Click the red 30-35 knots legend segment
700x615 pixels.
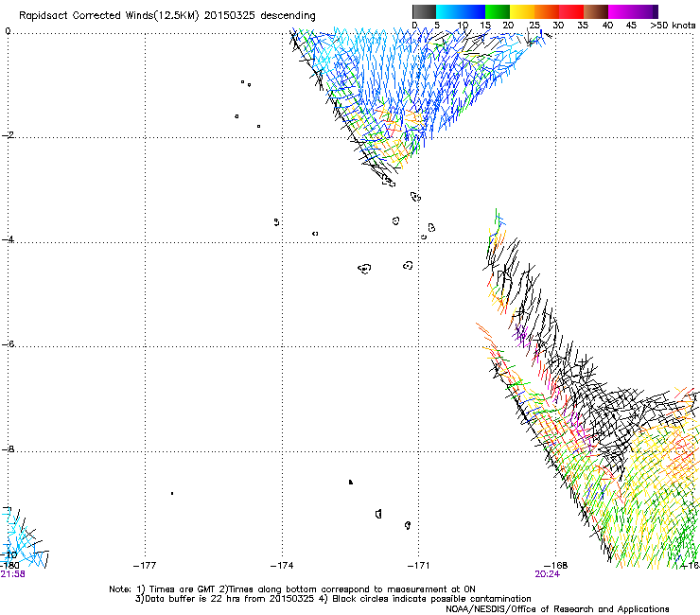coord(571,11)
